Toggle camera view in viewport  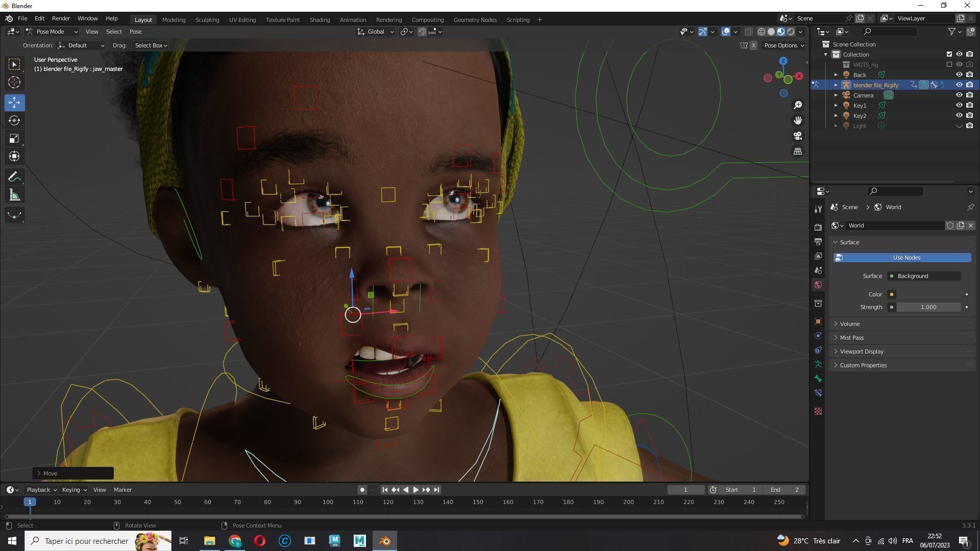797,136
